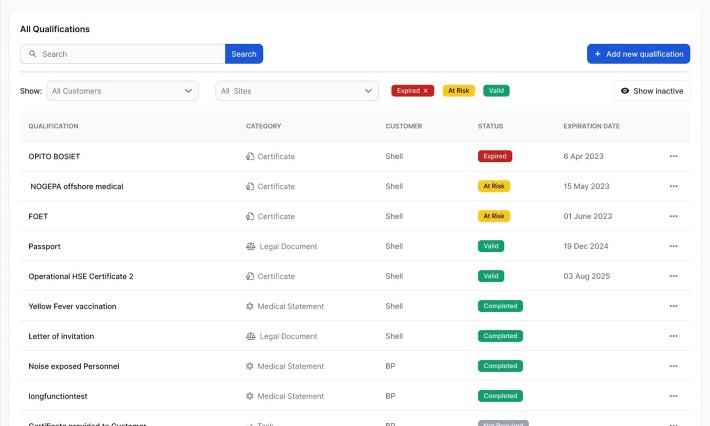Screen dimensions: 710x426
Task: Open more options for Yellow Fever vaccination
Action: coord(673,306)
